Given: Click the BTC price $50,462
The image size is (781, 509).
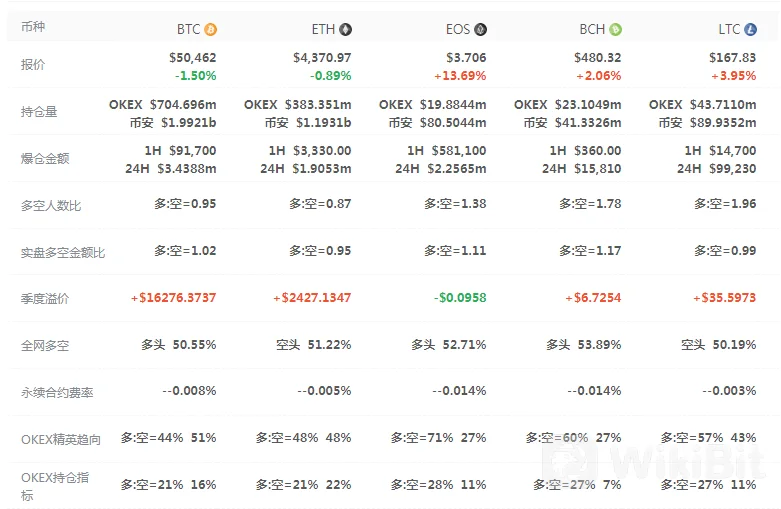Looking at the screenshot, I should 193,58.
